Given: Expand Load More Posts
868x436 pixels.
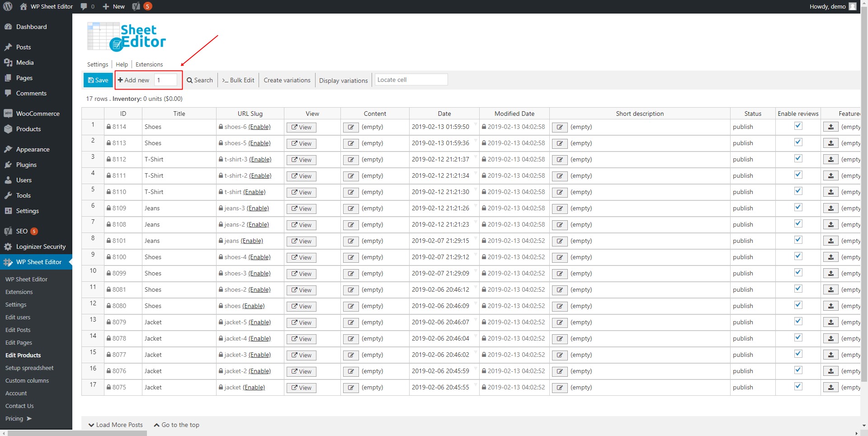Looking at the screenshot, I should coord(116,425).
